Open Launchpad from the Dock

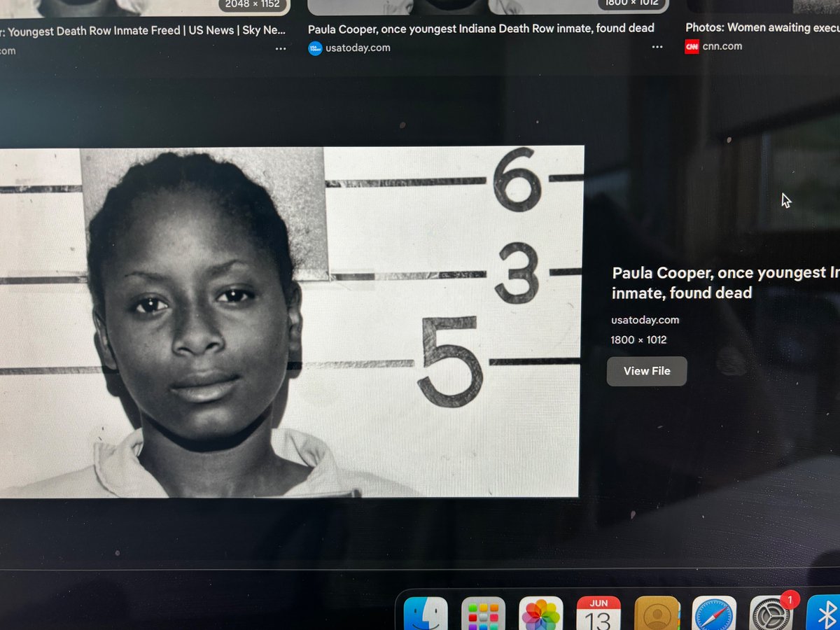(x=483, y=615)
